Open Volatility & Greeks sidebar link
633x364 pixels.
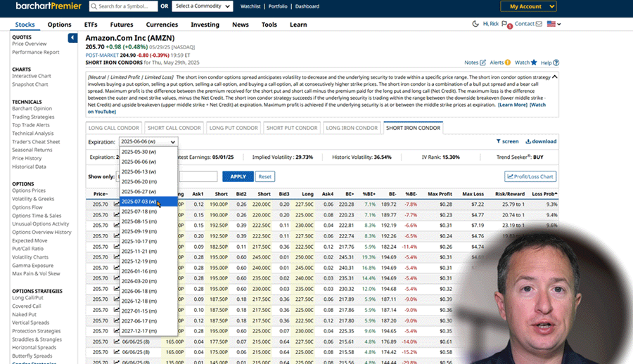[x=33, y=199]
